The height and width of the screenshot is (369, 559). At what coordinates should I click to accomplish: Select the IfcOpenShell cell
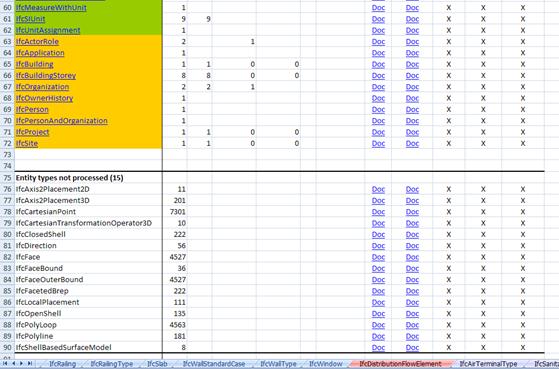point(88,313)
